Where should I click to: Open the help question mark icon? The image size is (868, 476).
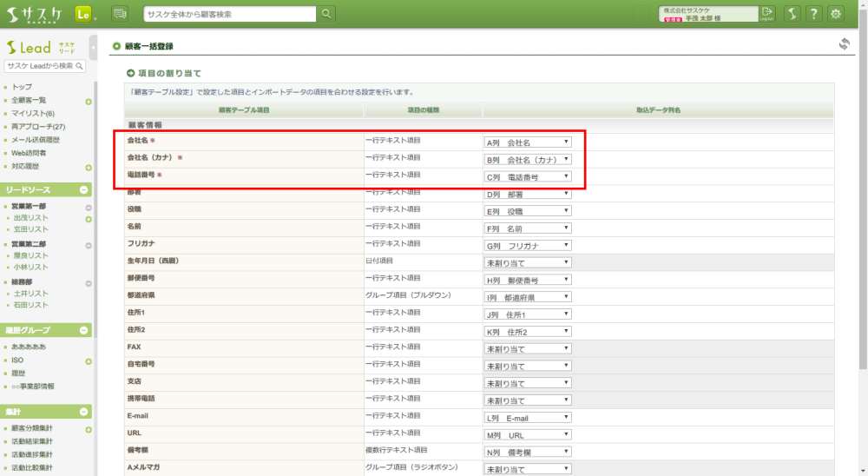(814, 13)
